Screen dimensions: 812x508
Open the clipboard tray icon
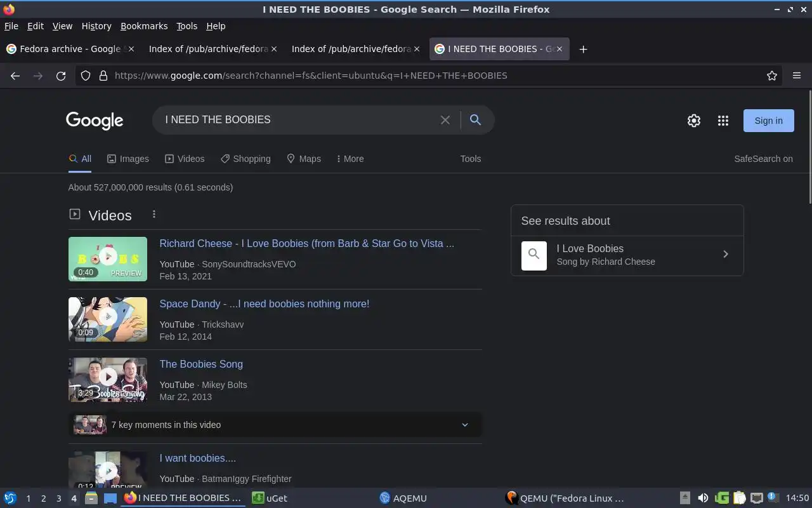pyautogui.click(x=739, y=498)
